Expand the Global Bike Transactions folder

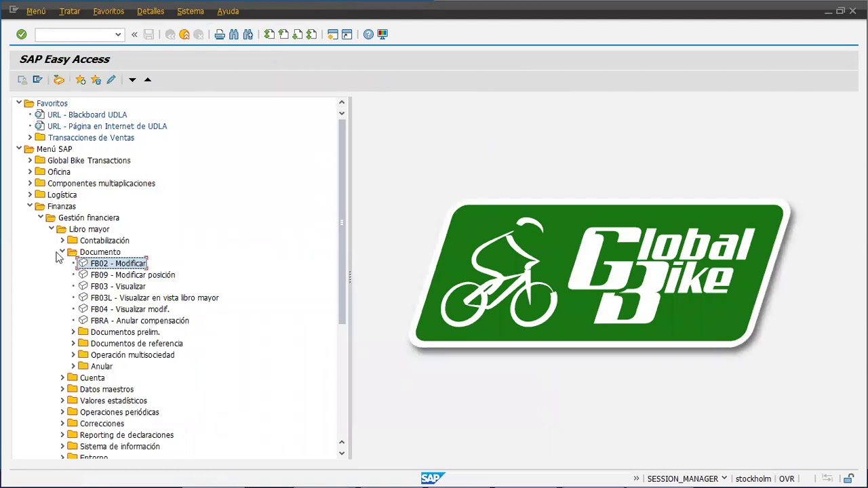pos(30,161)
